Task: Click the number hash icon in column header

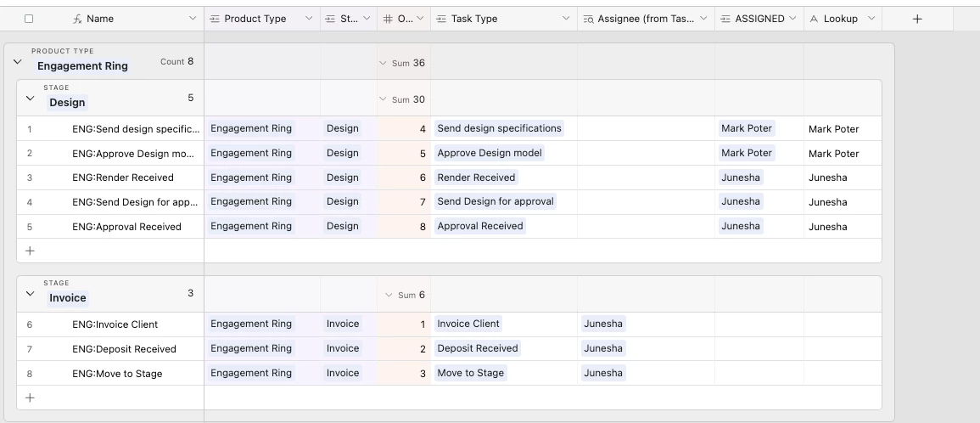Action: point(388,19)
